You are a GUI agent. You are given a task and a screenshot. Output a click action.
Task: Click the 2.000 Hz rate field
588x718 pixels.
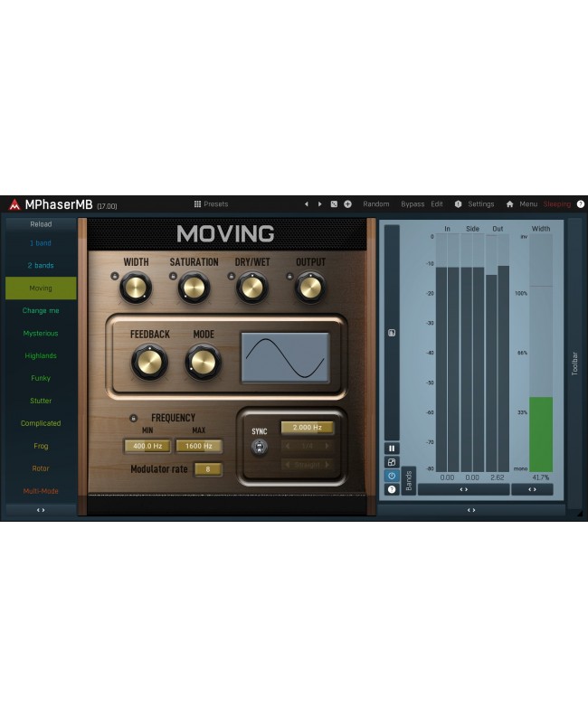click(x=308, y=427)
